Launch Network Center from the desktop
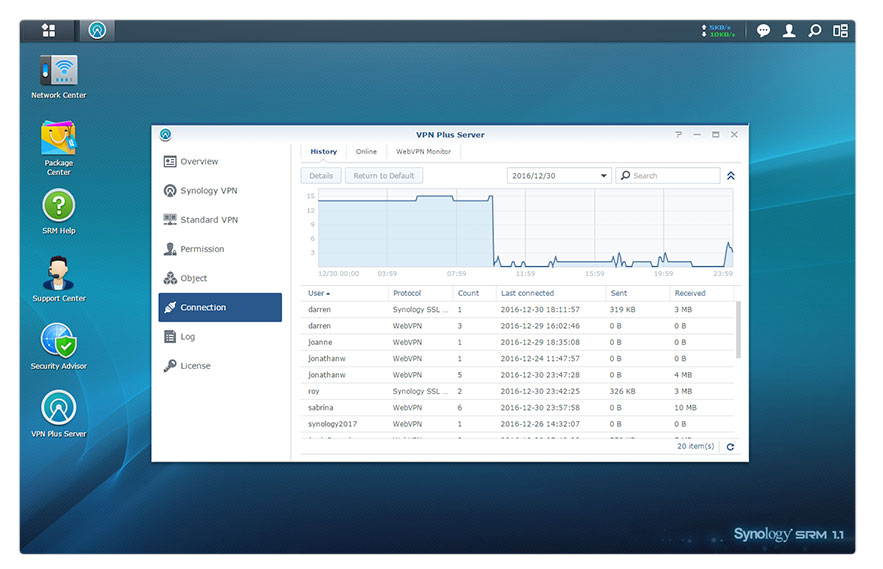Screen dimensions: 883x569 [x=59, y=77]
